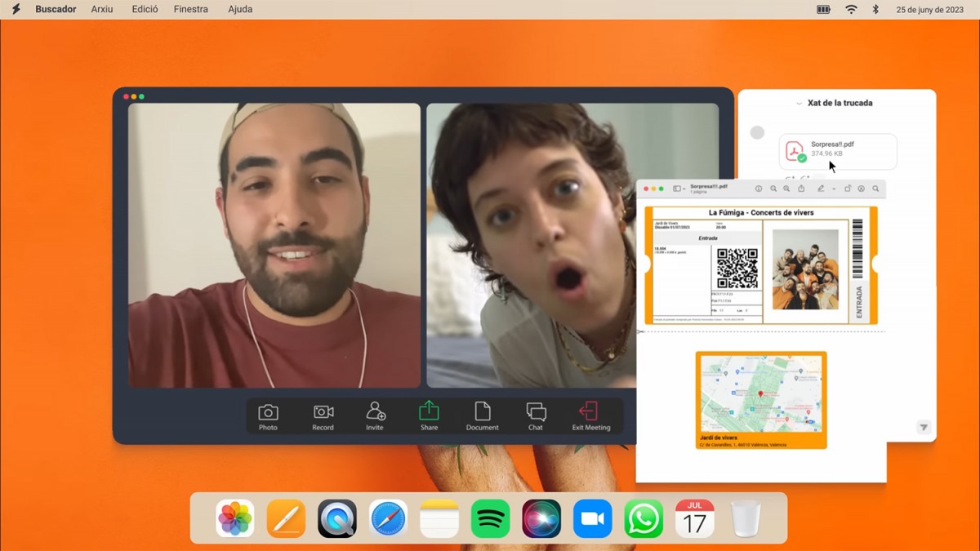Collapse the Xat de la trucada chevron

coord(799,104)
